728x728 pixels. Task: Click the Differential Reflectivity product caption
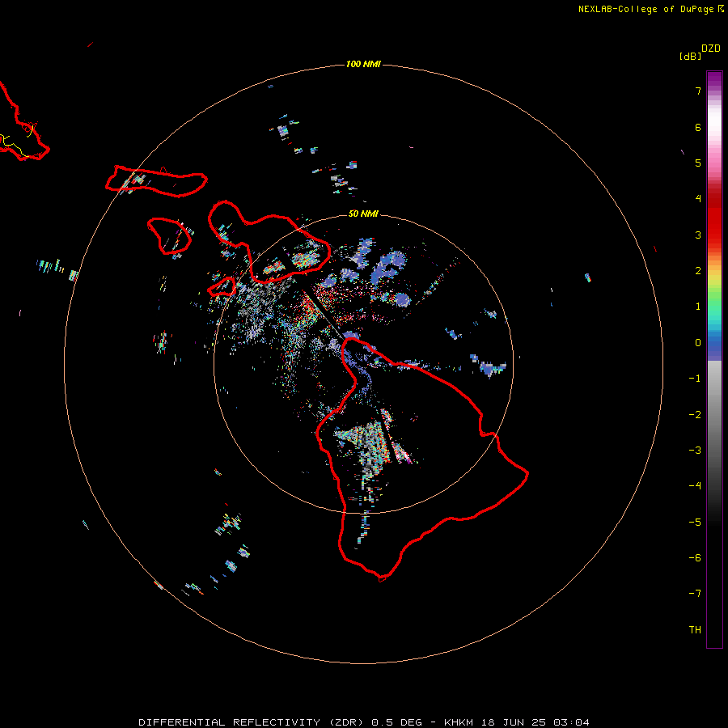pyautogui.click(x=363, y=722)
